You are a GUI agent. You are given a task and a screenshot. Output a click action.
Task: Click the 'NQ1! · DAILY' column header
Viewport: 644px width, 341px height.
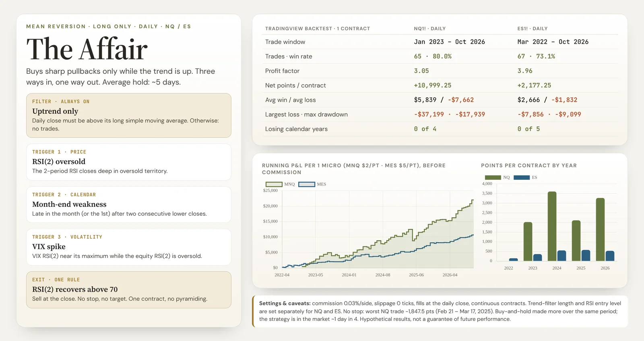429,29
